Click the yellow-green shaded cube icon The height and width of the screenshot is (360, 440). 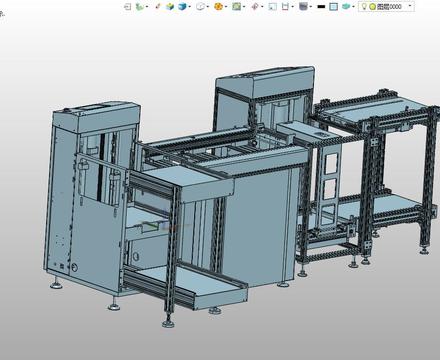(170, 6)
